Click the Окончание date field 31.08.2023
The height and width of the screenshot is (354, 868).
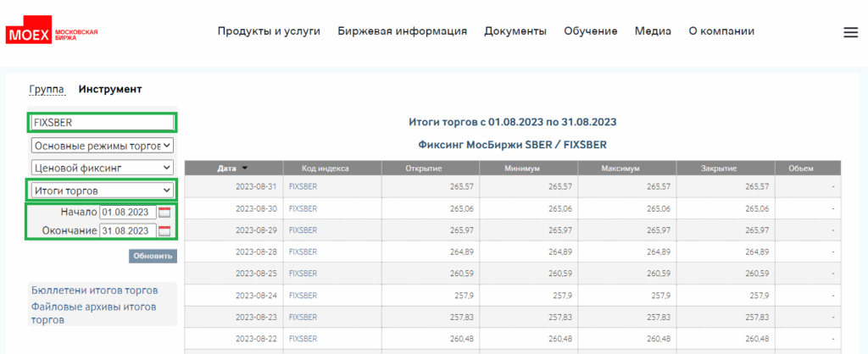tap(128, 230)
